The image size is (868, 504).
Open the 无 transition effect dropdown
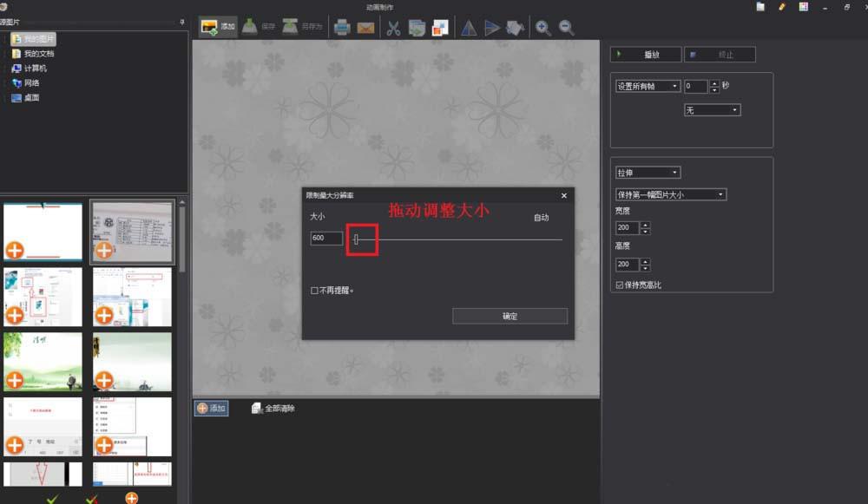point(712,109)
